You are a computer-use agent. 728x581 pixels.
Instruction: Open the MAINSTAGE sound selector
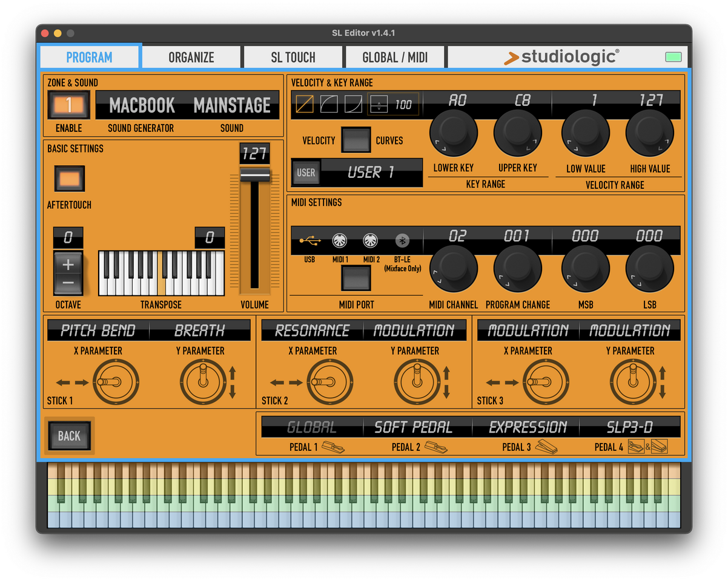(x=233, y=105)
